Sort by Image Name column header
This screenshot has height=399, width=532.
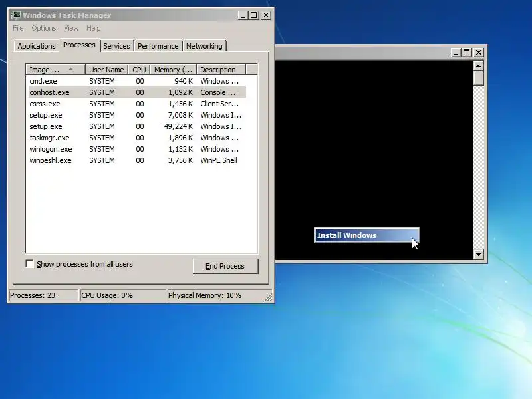56,70
